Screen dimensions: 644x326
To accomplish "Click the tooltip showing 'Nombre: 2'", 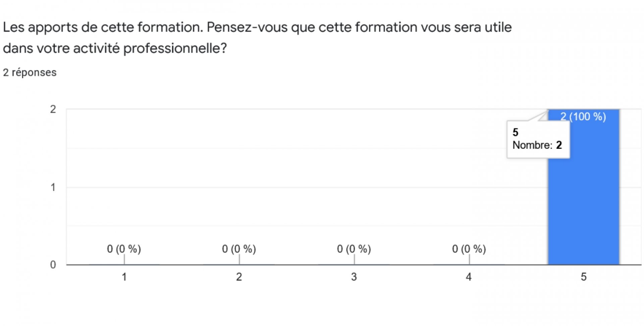I will click(538, 139).
